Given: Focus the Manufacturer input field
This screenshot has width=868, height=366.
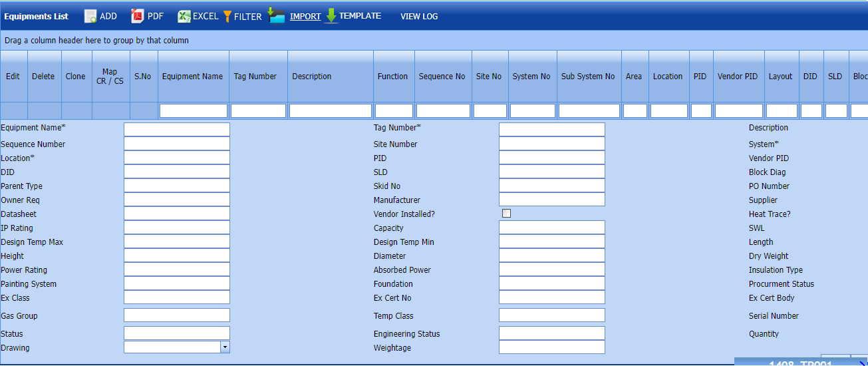Looking at the screenshot, I should (551, 200).
